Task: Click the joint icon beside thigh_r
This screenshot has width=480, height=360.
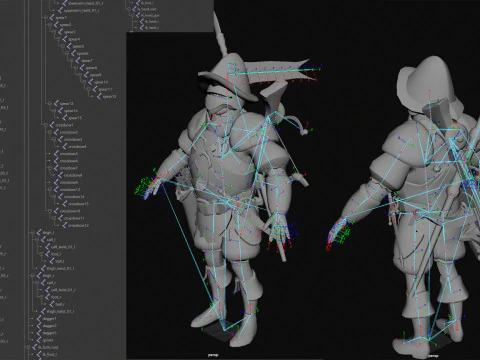Action: [x=39, y=276]
